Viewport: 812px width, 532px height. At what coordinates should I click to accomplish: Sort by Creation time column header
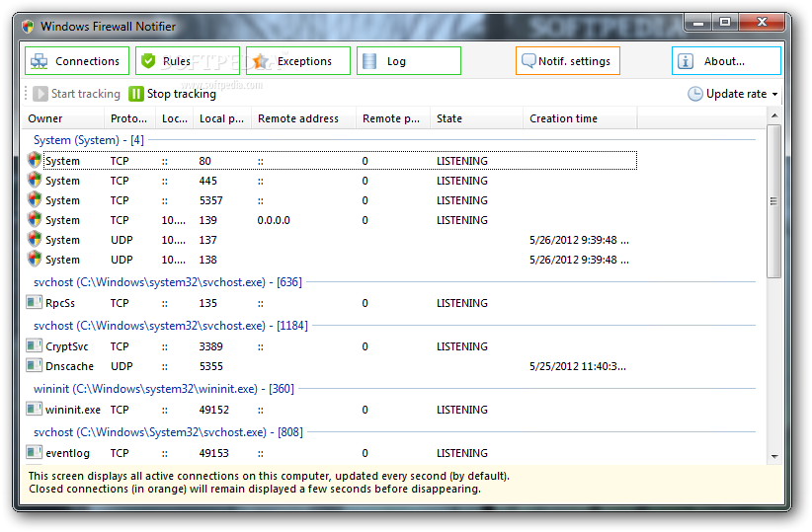pos(580,118)
